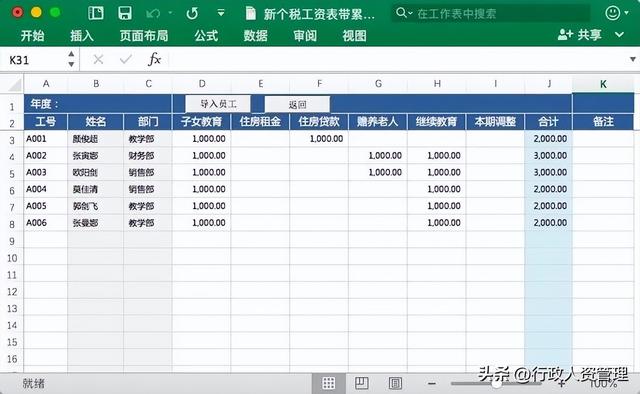Click the 备注 header cell
Screen dimensions: 640x394
[603, 122]
